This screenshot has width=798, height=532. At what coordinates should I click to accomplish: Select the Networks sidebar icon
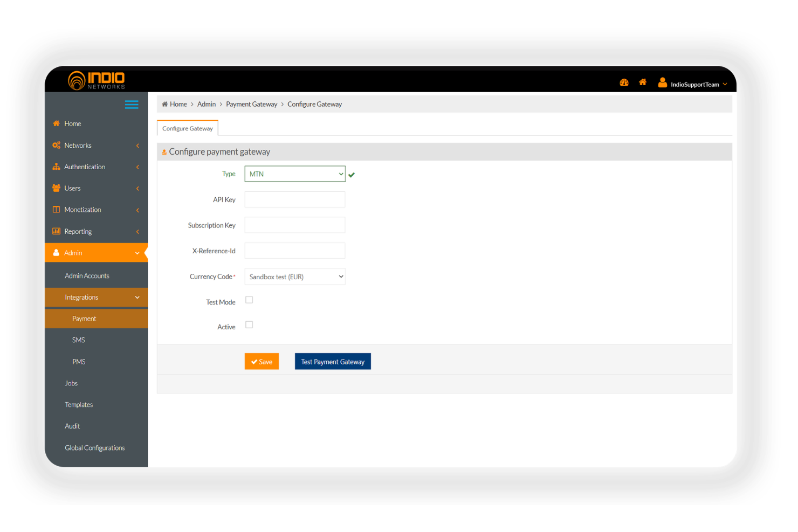coord(57,145)
